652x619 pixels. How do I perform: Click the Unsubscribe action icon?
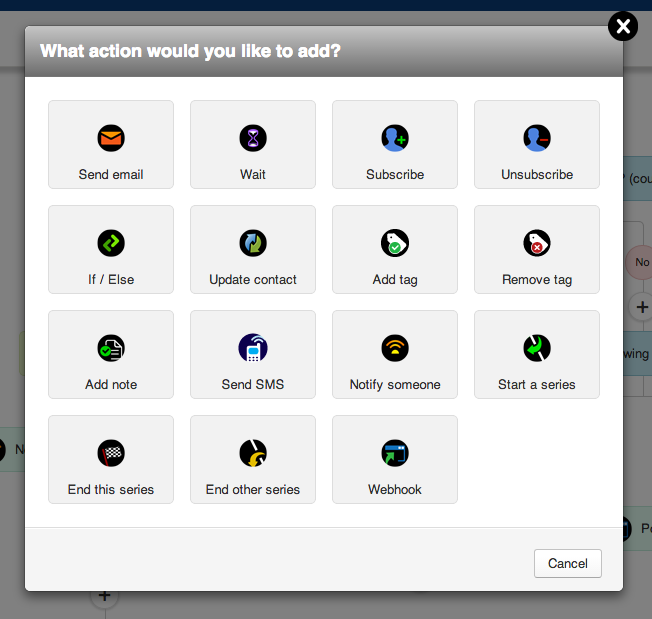pos(537,138)
